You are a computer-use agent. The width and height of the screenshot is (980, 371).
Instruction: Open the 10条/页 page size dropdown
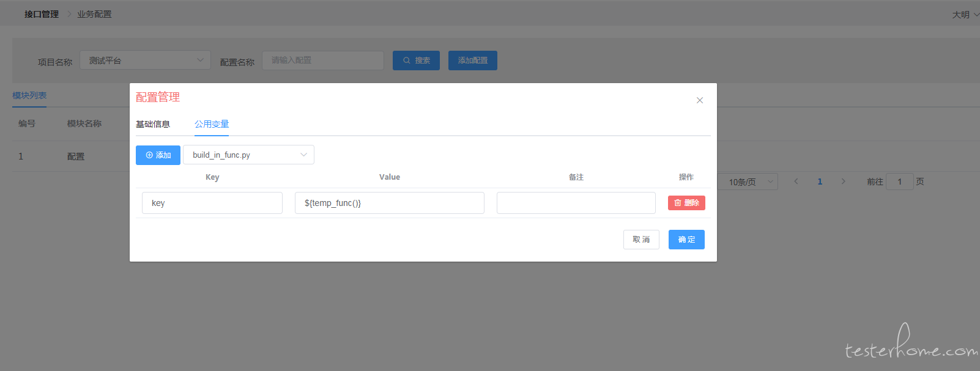[748, 182]
